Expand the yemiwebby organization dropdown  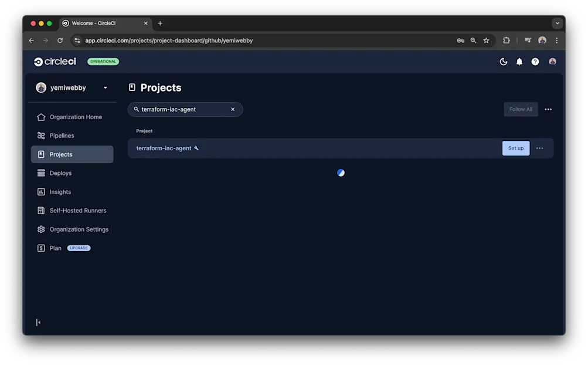(x=104, y=87)
